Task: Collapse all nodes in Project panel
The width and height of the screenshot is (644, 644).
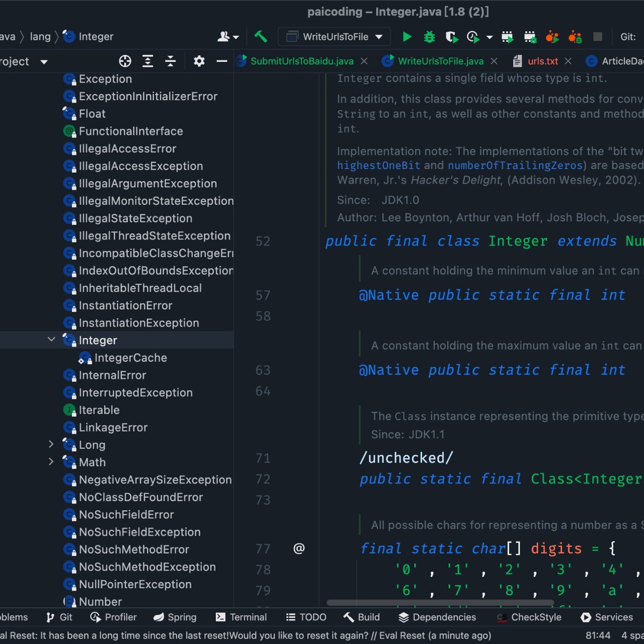Action: pyautogui.click(x=171, y=61)
